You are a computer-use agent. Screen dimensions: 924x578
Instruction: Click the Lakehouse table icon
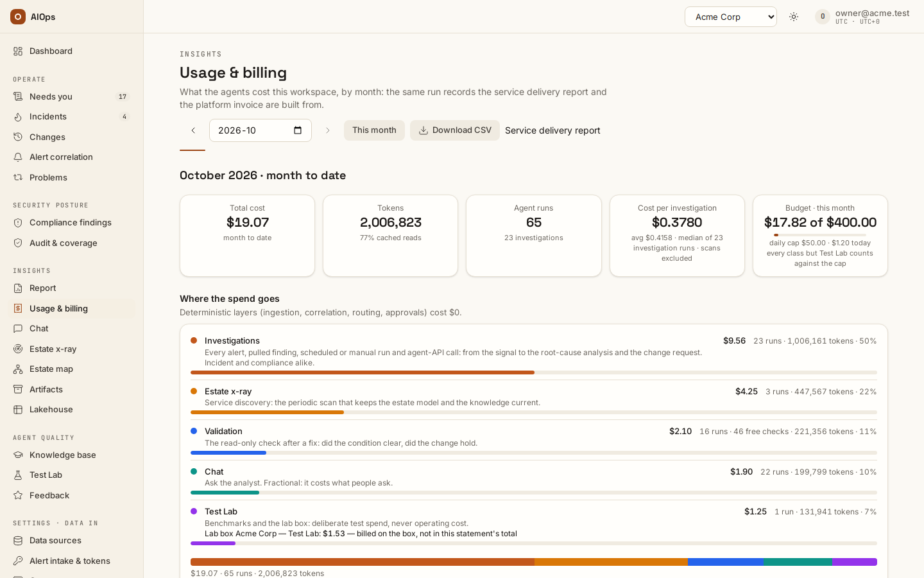click(18, 410)
